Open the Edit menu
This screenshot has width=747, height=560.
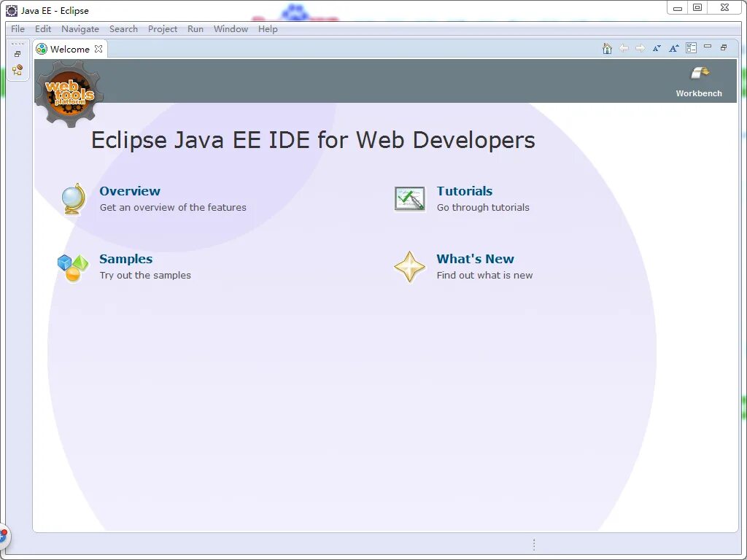tap(43, 29)
